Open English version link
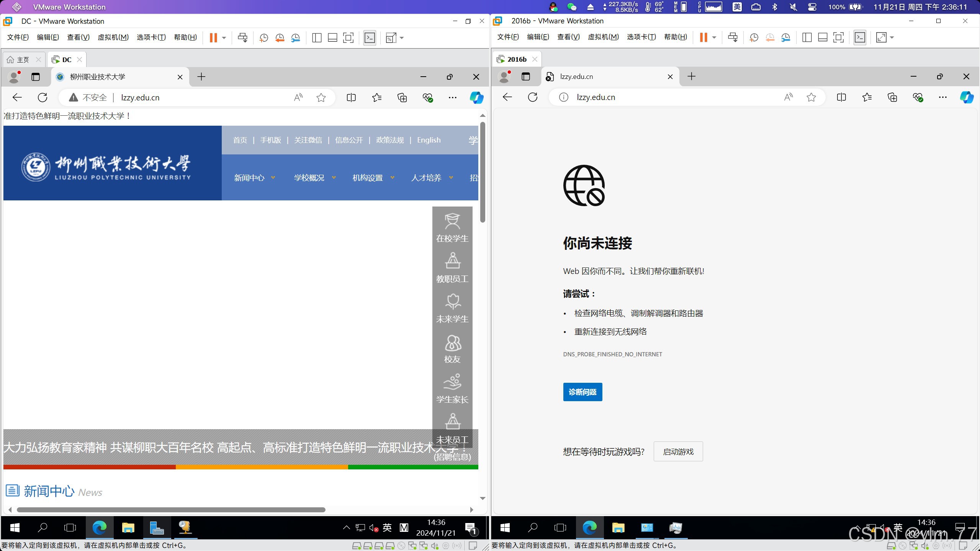 click(429, 140)
